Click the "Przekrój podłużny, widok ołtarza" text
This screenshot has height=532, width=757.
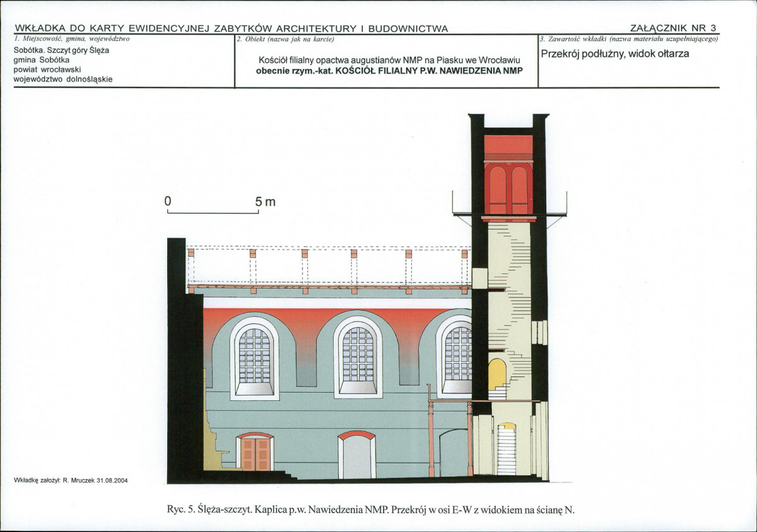coord(615,54)
